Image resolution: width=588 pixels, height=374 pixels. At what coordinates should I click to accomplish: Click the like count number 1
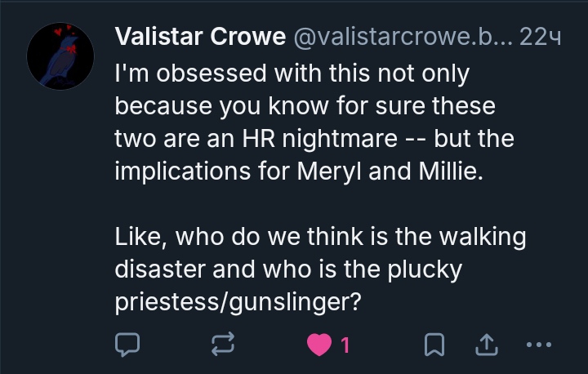tap(345, 346)
